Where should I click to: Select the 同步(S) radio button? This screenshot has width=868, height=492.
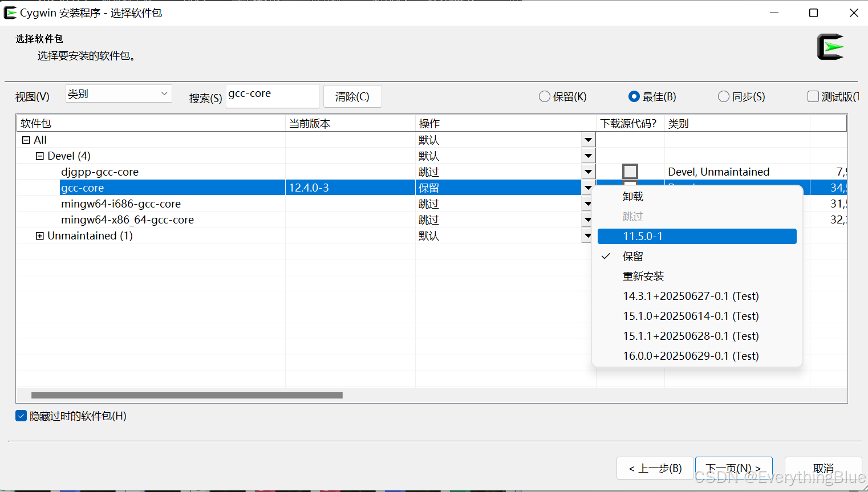click(x=723, y=96)
